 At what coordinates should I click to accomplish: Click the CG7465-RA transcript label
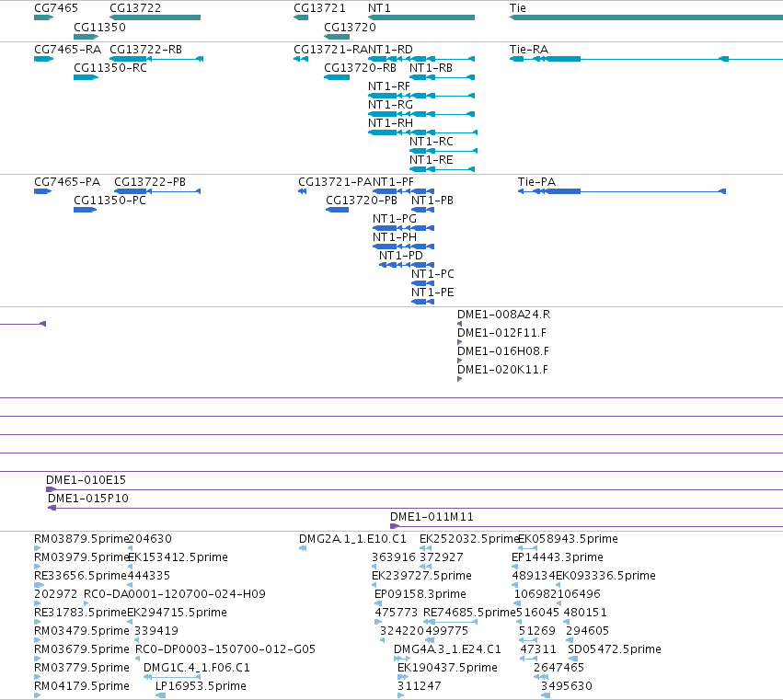tap(67, 50)
